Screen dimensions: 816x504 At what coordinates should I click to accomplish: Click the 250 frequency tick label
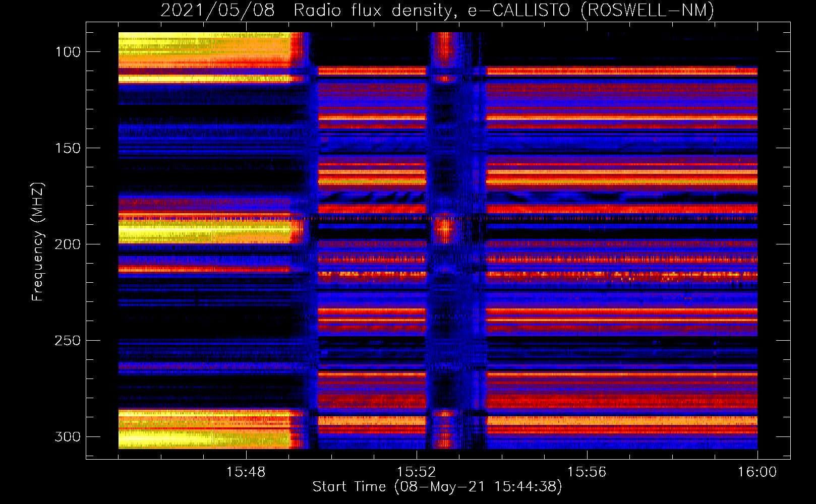point(68,341)
